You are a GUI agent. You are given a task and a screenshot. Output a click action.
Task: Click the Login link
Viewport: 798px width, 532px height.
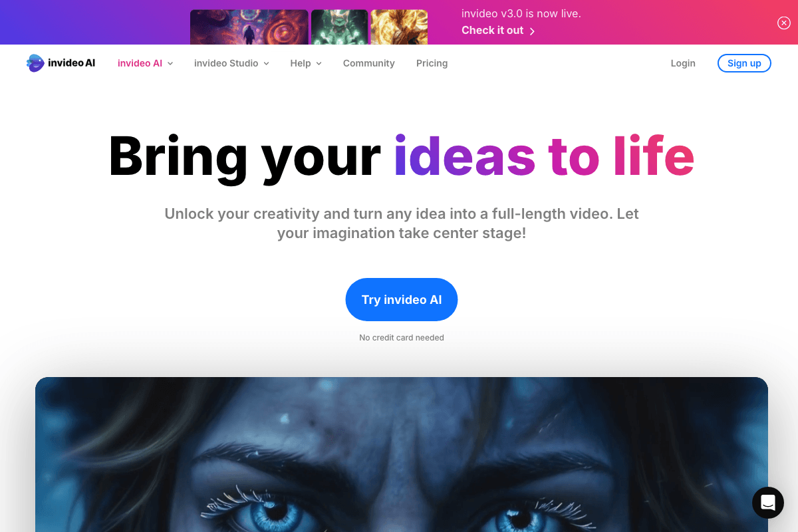[x=683, y=63]
